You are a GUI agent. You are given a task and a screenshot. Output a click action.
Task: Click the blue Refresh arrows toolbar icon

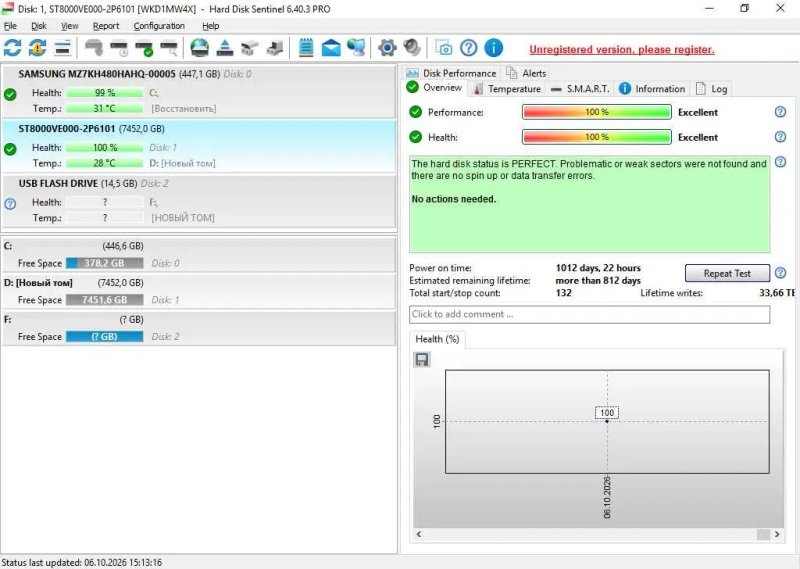(x=12, y=48)
